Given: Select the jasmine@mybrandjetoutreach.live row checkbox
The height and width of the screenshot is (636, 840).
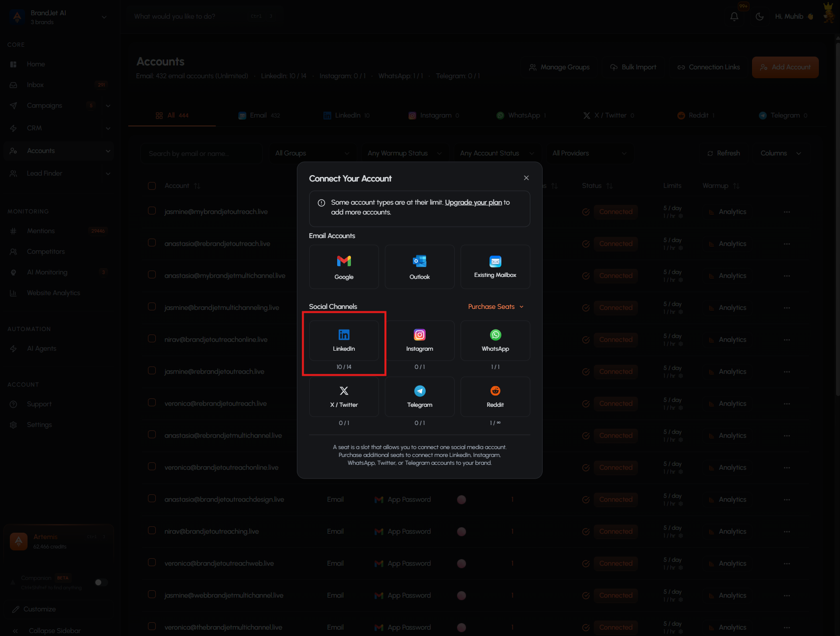Looking at the screenshot, I should click(x=152, y=211).
